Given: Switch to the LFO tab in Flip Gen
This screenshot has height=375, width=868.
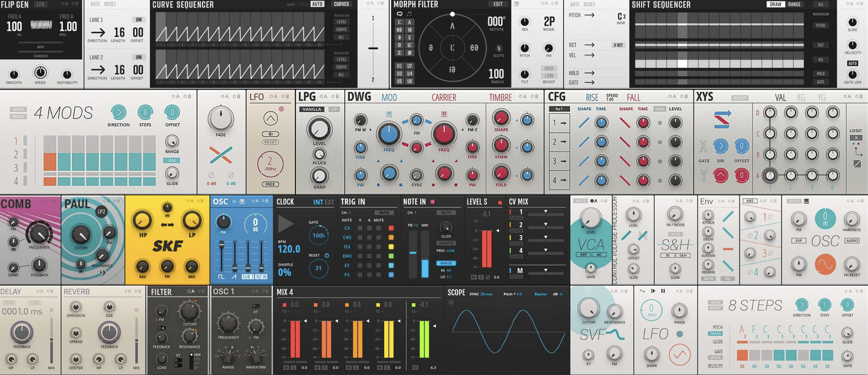Looking at the screenshot, I should coord(41,4).
